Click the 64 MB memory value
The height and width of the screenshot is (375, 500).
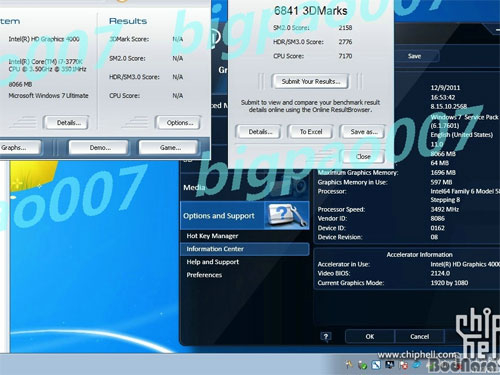(439, 163)
